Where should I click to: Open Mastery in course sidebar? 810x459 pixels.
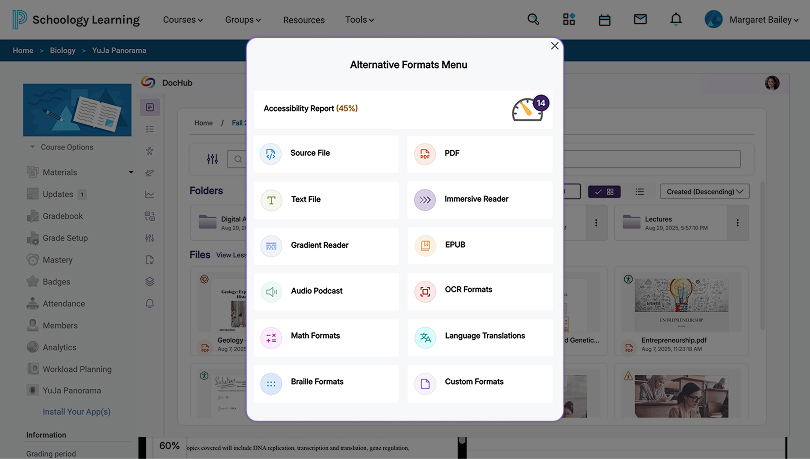(x=50, y=260)
